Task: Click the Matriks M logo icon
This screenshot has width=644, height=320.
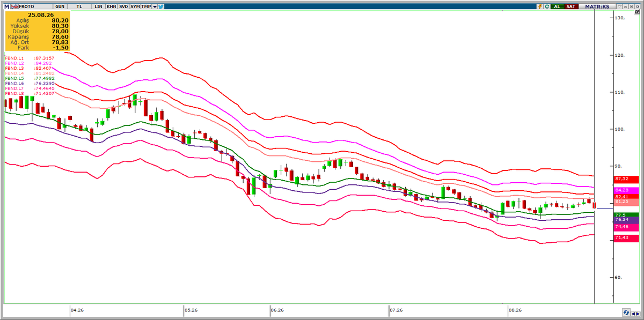Action: coord(6,6)
